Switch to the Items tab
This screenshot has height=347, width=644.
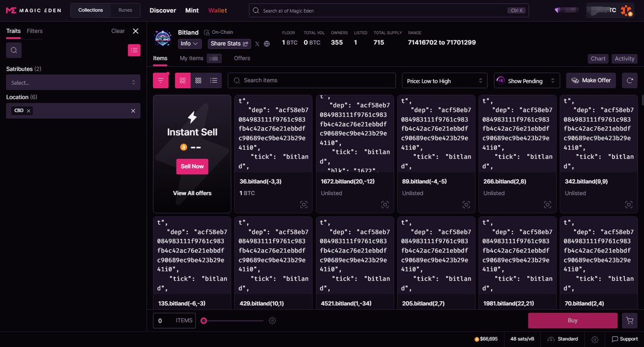pyautogui.click(x=160, y=58)
